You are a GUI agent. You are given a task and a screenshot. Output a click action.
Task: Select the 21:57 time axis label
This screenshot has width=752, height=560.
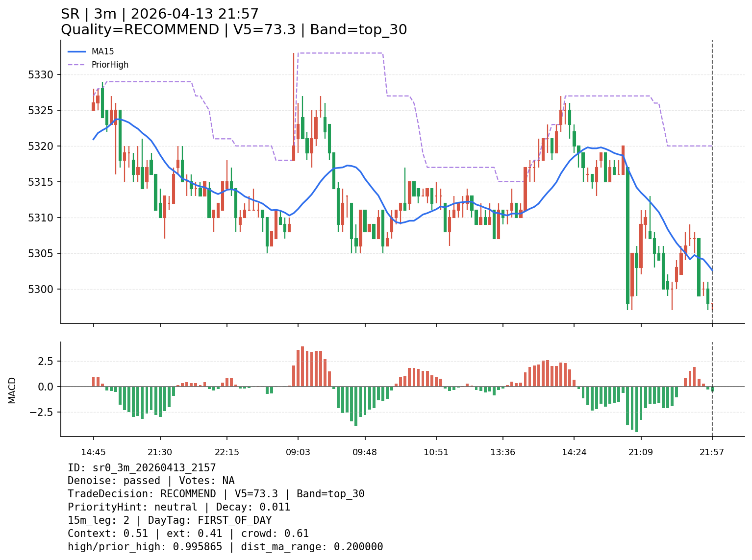(712, 452)
